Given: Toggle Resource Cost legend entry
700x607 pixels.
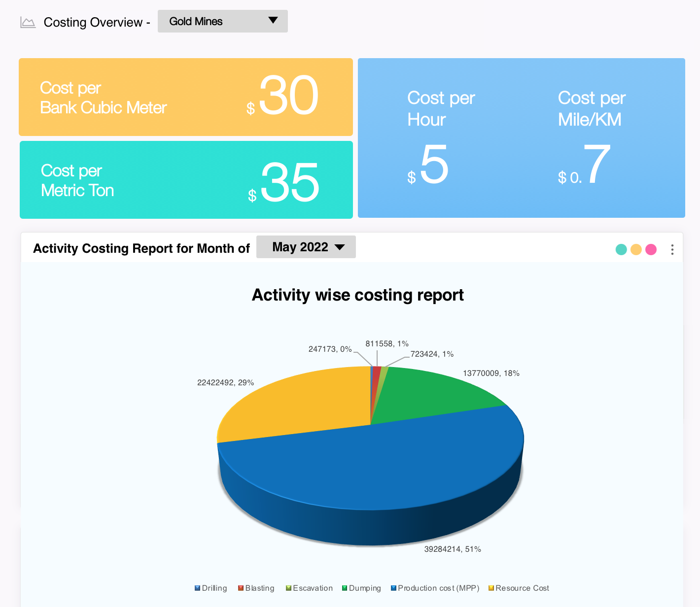Looking at the screenshot, I should (519, 588).
